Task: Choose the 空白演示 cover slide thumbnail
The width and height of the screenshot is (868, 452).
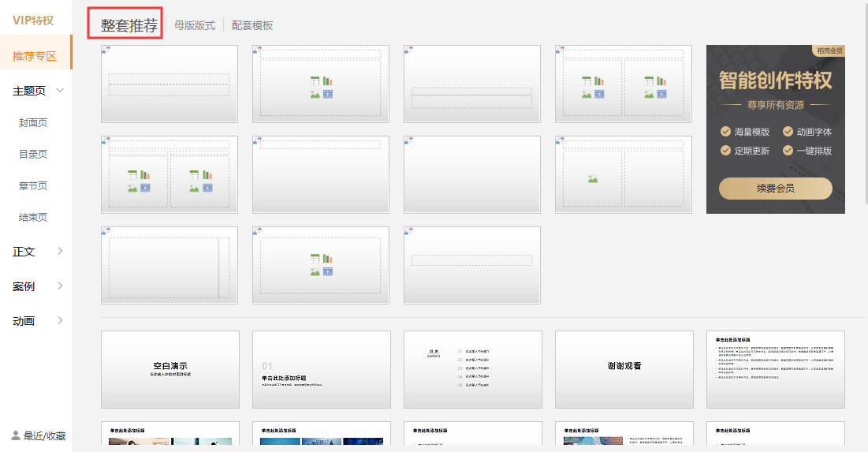Action: (170, 369)
